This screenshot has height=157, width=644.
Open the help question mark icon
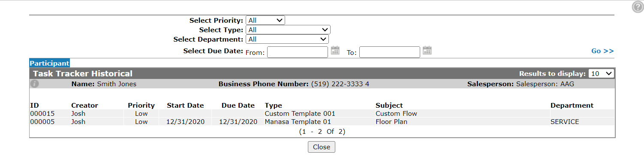point(638,6)
